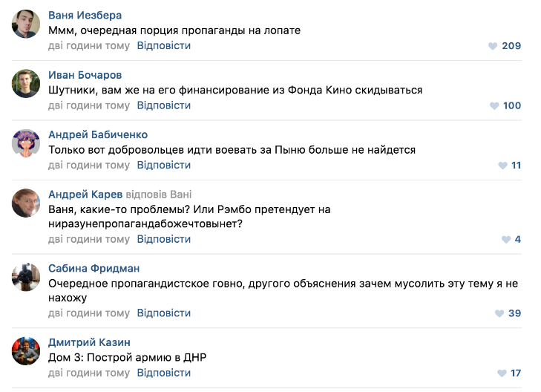
Task: Click Відповісти under Дмитрий Казин's comment
Action: click(163, 373)
